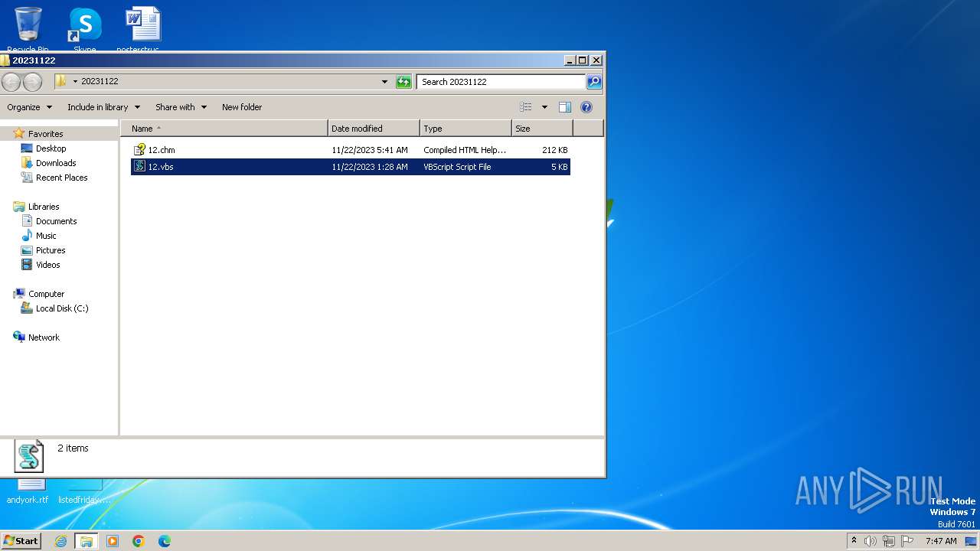Screen dimensions: 980x551
Task: Open Recent Places in navigation pane
Action: (x=61, y=178)
